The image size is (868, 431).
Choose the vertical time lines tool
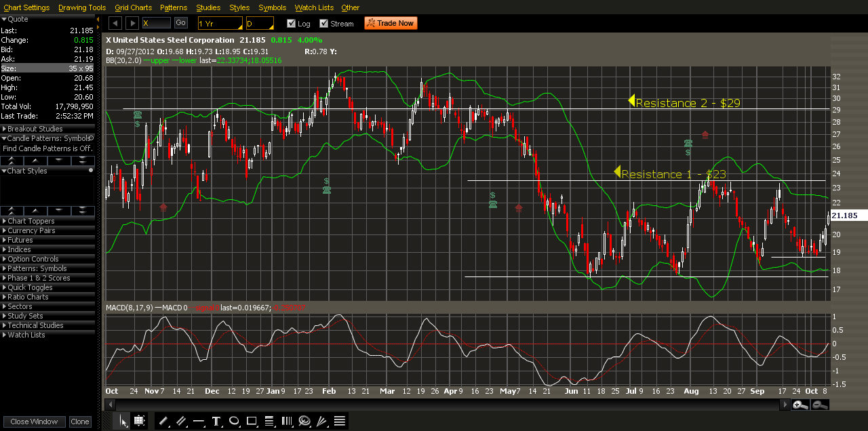[x=287, y=421]
